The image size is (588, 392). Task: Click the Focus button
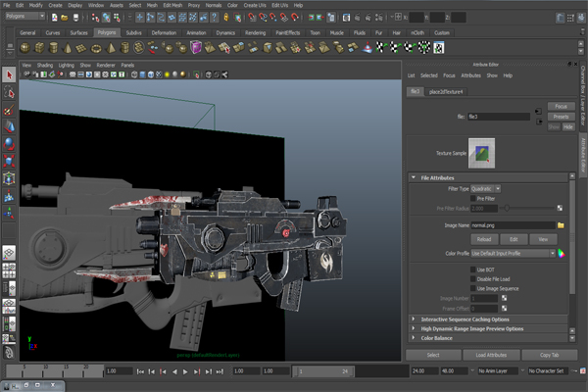click(x=561, y=106)
